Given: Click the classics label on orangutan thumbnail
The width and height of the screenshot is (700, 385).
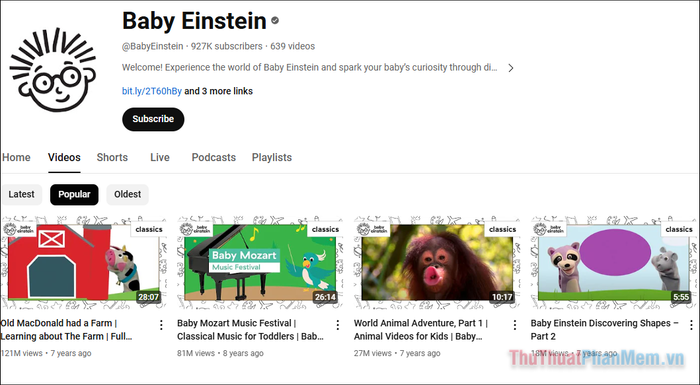Looking at the screenshot, I should (502, 230).
